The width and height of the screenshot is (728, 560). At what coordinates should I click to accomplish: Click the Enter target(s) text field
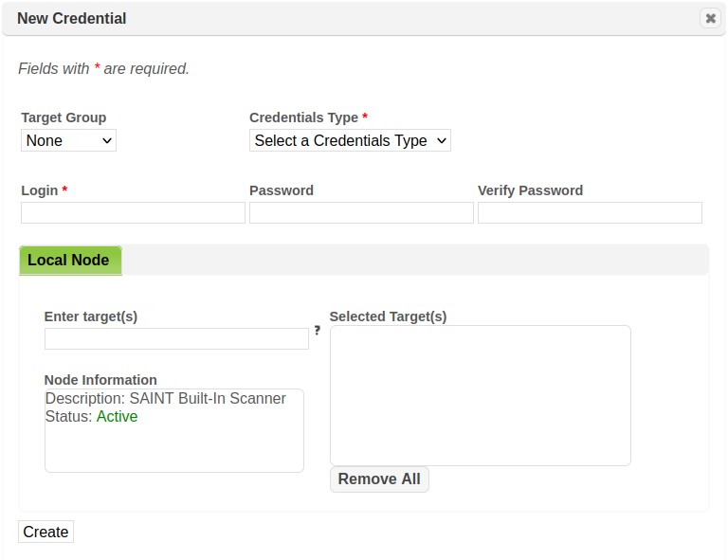176,338
